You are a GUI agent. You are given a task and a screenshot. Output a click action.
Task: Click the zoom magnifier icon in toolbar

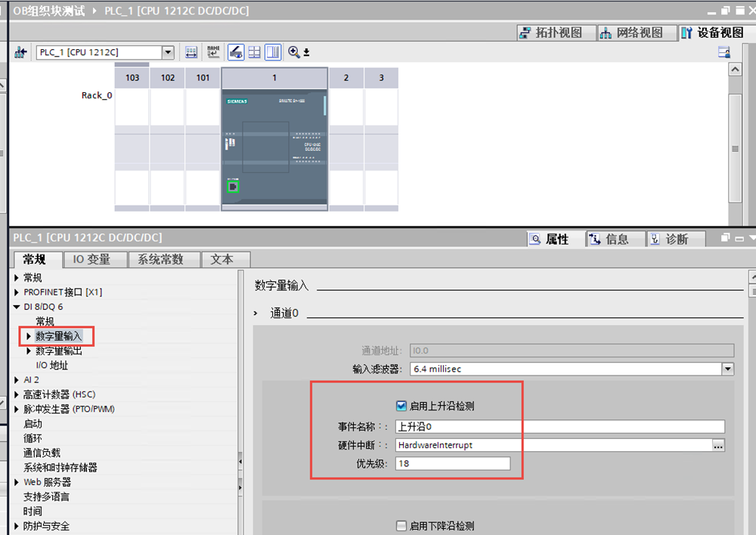point(294,52)
